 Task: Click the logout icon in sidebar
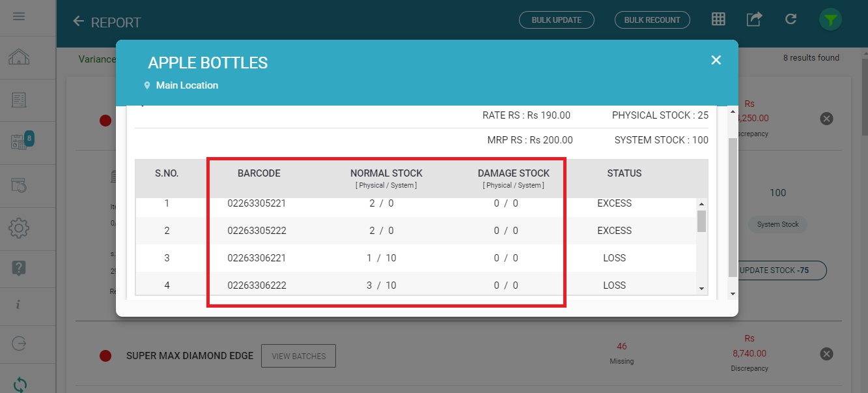click(19, 343)
